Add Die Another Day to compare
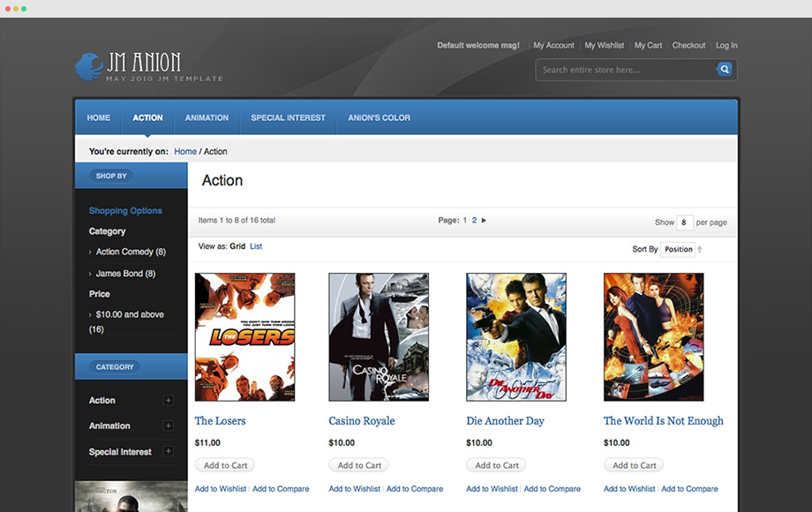 point(552,489)
